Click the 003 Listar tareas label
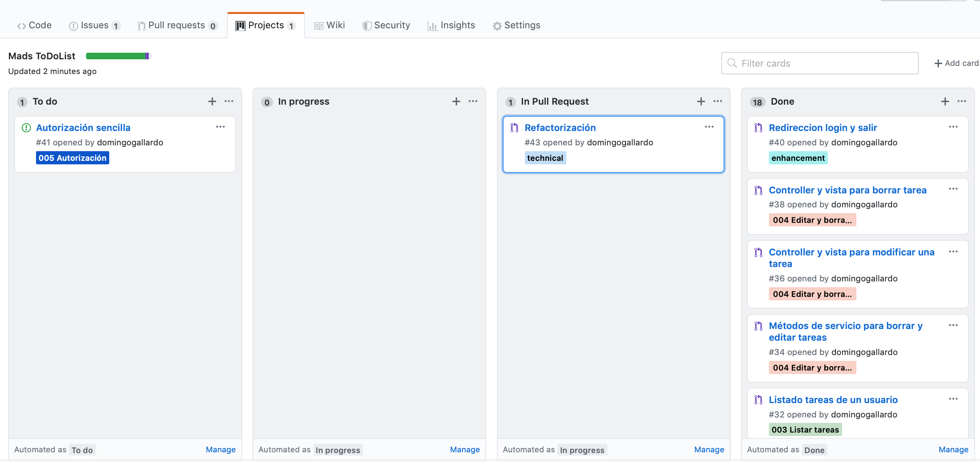 tap(805, 430)
